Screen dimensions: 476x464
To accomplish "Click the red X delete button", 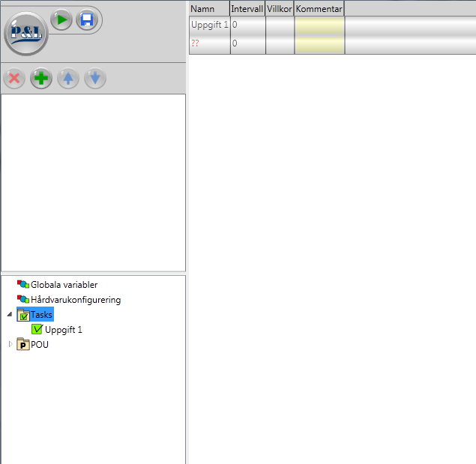I will pos(14,79).
